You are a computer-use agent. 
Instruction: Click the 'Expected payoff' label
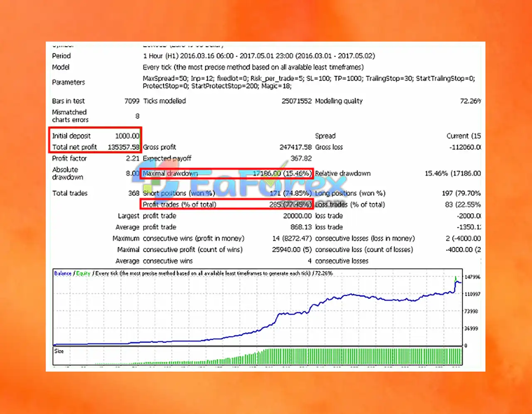pos(167,158)
